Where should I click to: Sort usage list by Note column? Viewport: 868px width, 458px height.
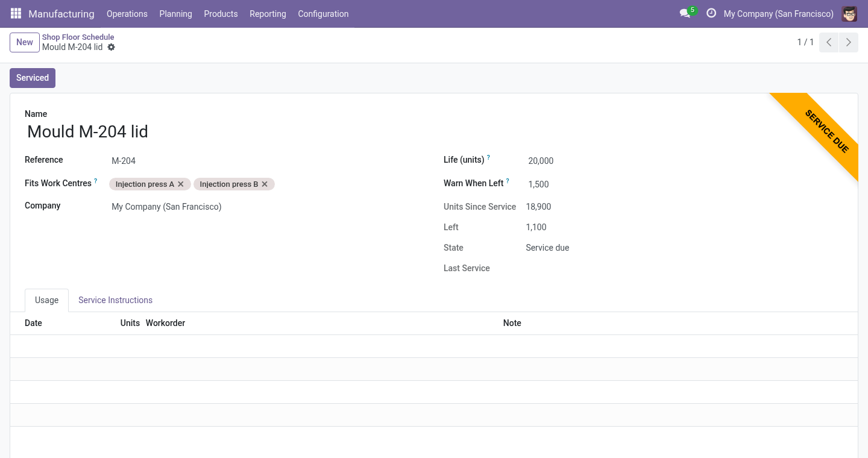512,323
